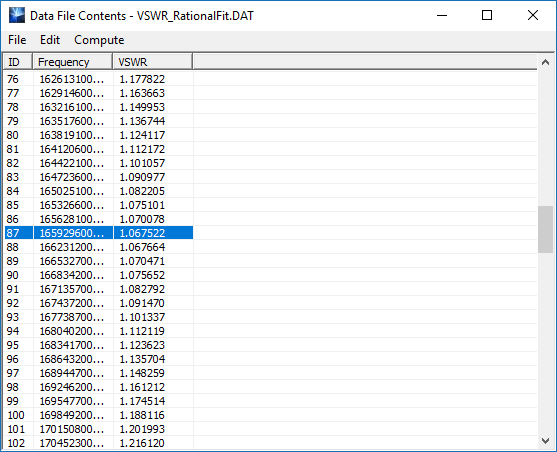Screen dimensions: 557x452
Task: Minimize the Data File Contents window
Action: [x=442, y=16]
